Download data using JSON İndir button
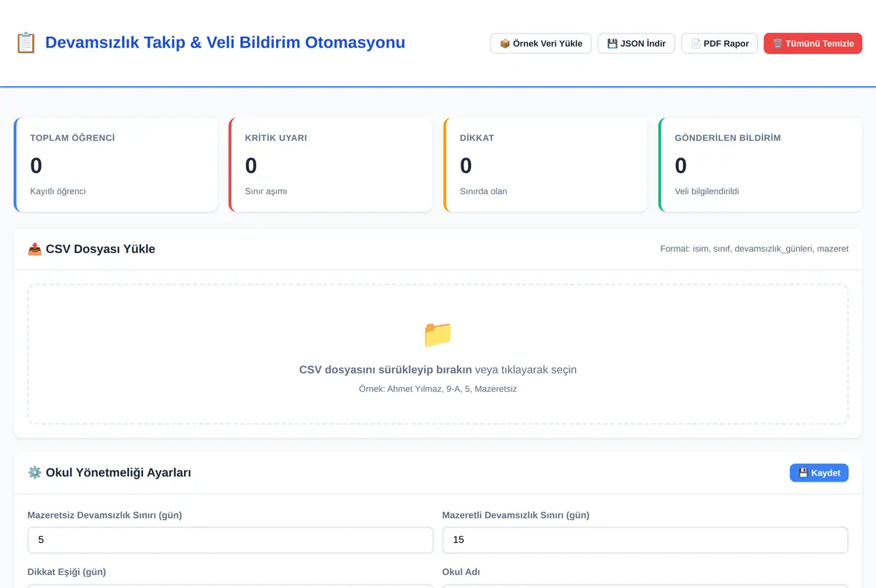Viewport: 876px width, 588px height. pyautogui.click(x=637, y=43)
